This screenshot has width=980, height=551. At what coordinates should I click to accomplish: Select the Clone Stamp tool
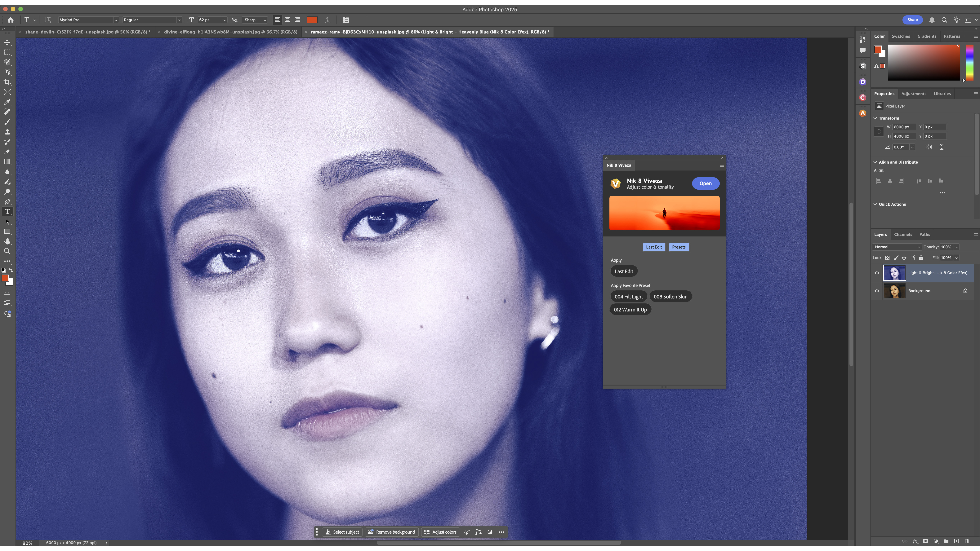tap(7, 132)
